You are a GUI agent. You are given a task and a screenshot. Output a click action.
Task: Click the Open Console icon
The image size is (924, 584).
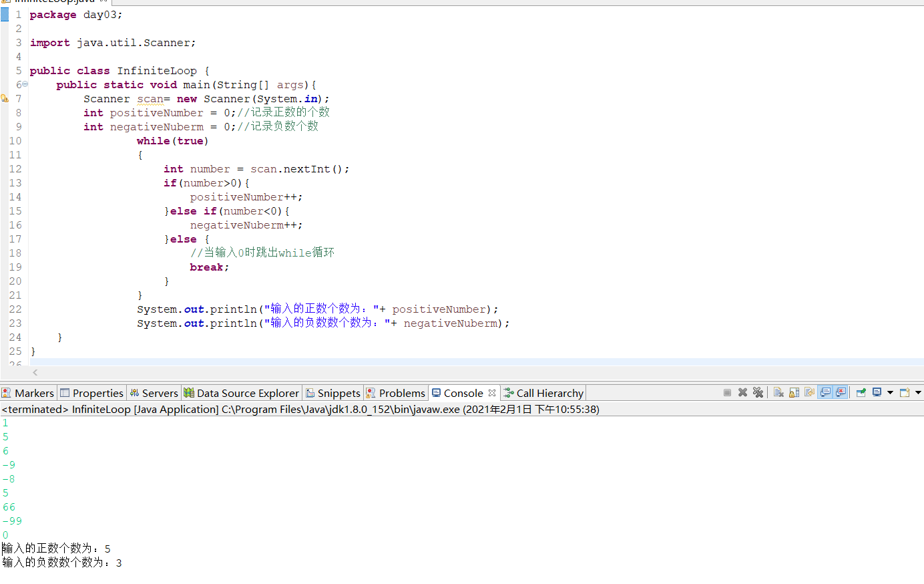pos(905,393)
